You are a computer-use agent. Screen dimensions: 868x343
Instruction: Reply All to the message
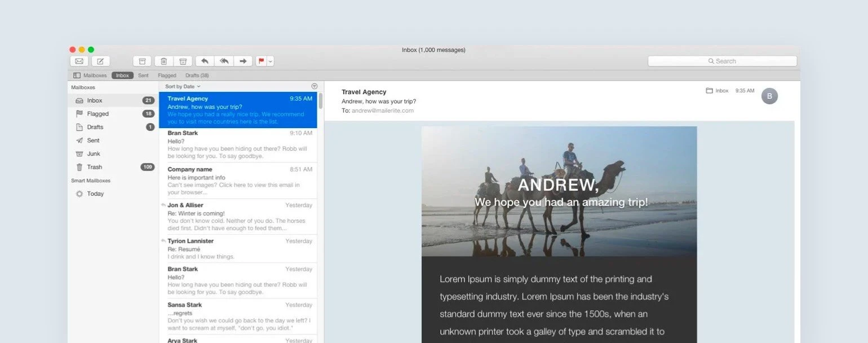point(224,61)
